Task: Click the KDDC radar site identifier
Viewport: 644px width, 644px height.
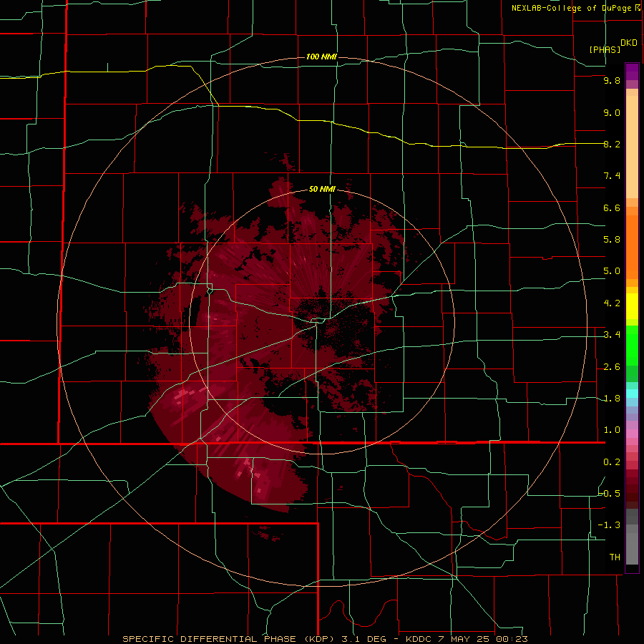Action: 418,639
